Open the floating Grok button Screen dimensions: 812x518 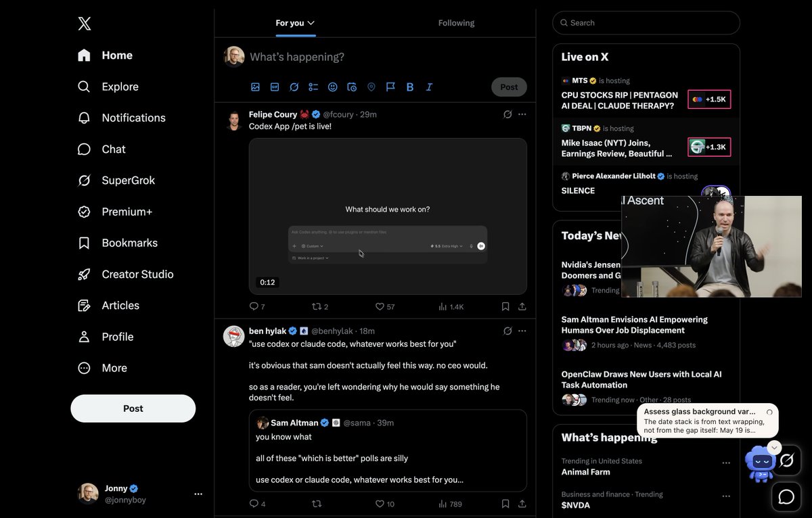786,461
